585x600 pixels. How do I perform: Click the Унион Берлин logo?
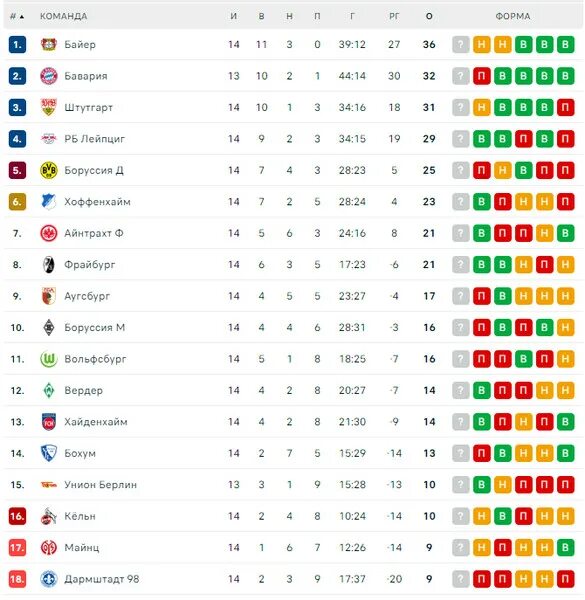(49, 485)
